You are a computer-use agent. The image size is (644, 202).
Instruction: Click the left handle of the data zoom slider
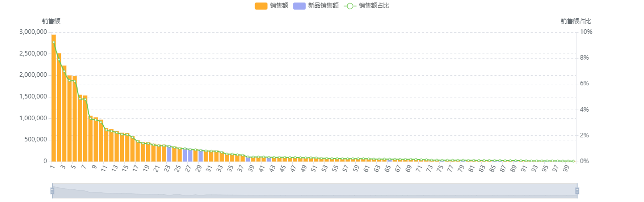(51, 190)
